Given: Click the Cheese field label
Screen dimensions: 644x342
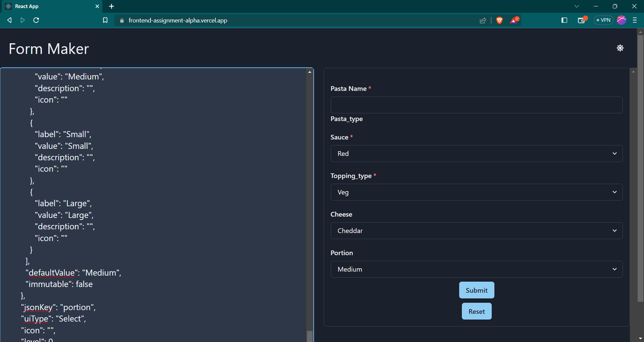Looking at the screenshot, I should (x=341, y=214).
